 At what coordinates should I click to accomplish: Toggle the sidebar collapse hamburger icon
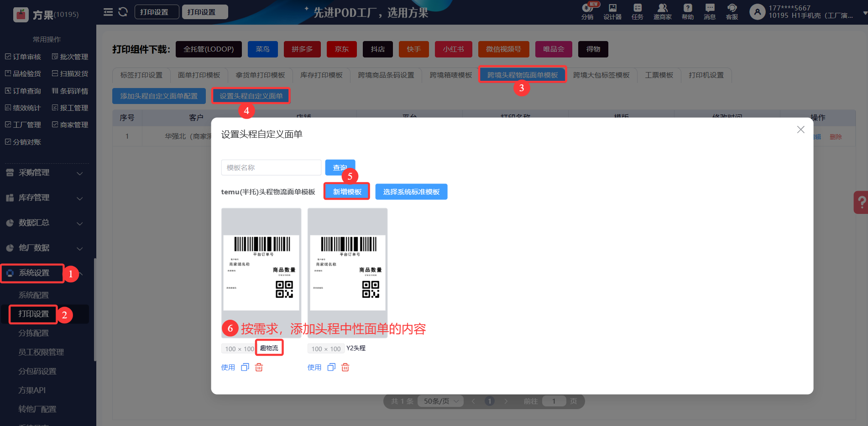108,12
